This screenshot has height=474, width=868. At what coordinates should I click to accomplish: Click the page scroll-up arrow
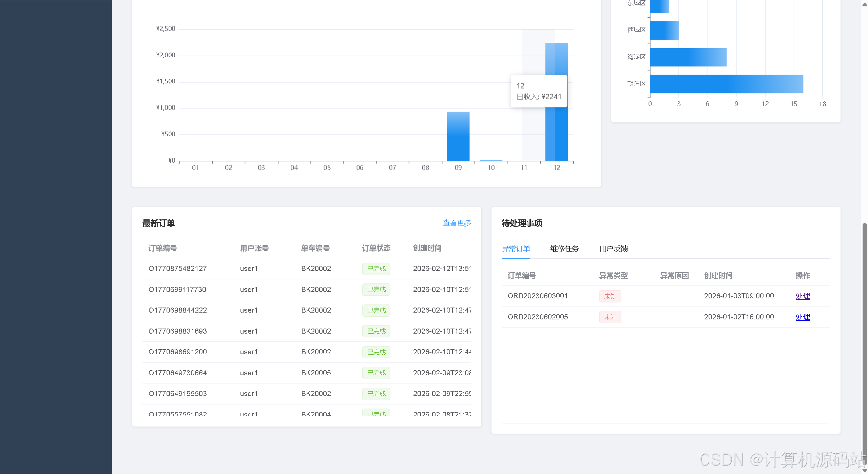pyautogui.click(x=864, y=4)
